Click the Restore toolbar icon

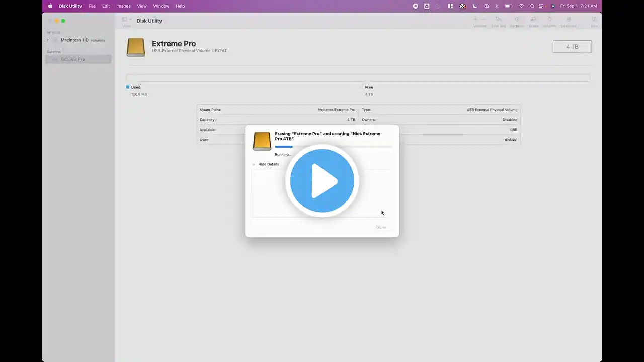(549, 21)
